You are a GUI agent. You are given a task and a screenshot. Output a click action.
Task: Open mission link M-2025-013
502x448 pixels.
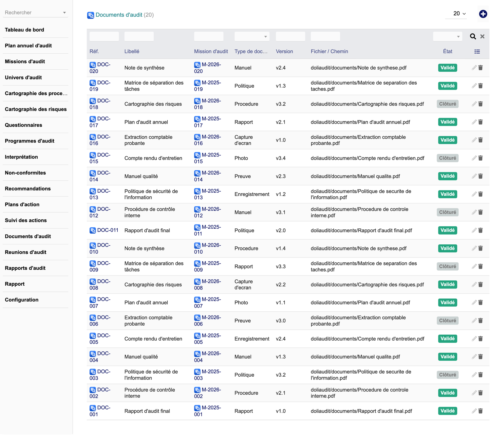point(208,194)
